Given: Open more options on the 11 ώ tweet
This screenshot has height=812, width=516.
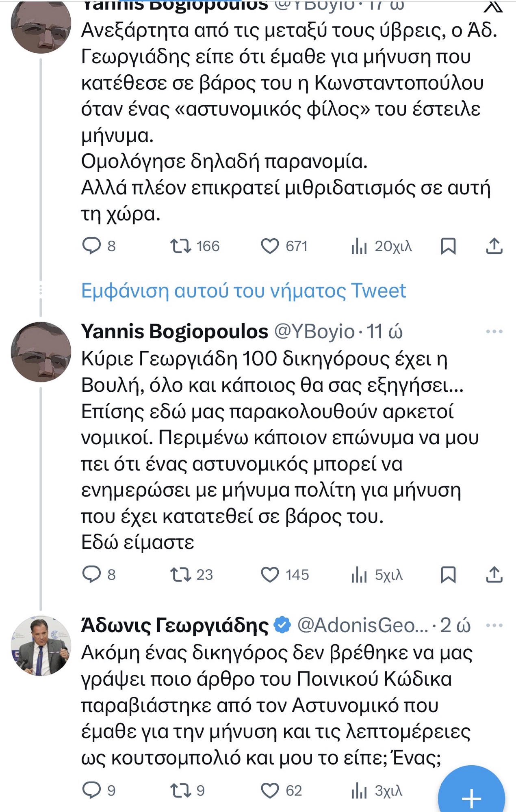Looking at the screenshot, I should (x=494, y=332).
